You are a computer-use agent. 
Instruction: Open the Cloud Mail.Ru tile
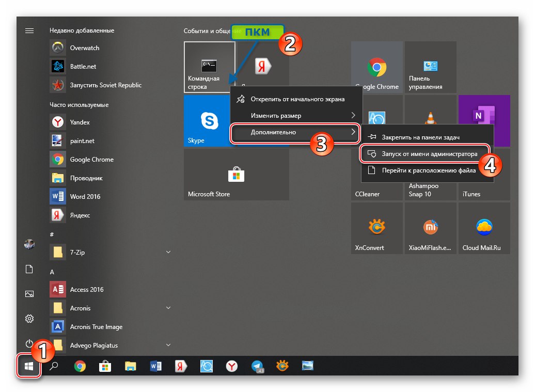pyautogui.click(x=484, y=228)
